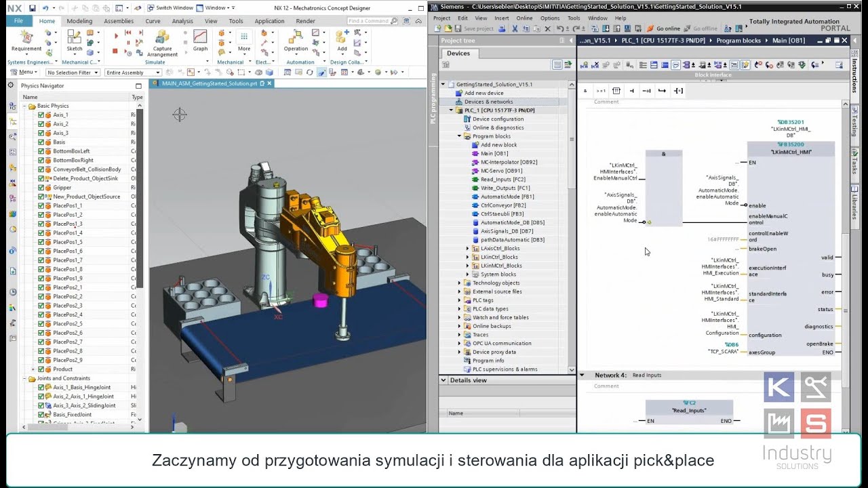Collapse the Basic Physics folder
Viewport: 868px width, 488px height.
pyautogui.click(x=24, y=106)
